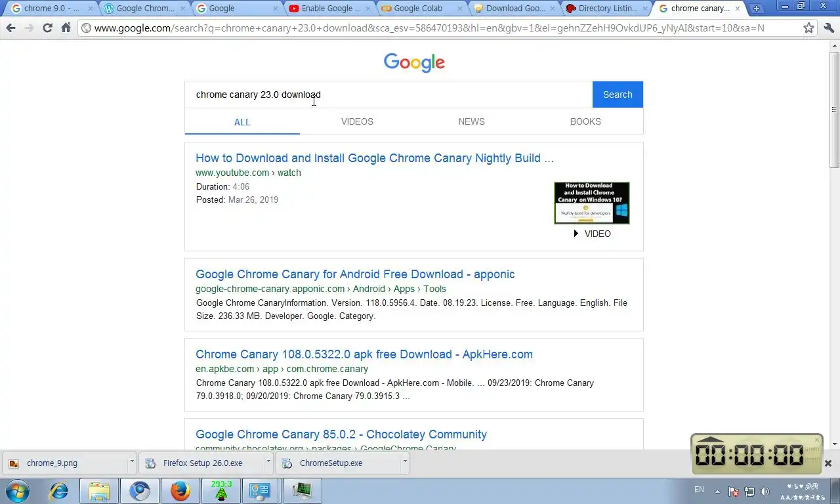Viewport: 840px width, 504px height.
Task: Bookmark this page with the star
Action: [x=808, y=28]
